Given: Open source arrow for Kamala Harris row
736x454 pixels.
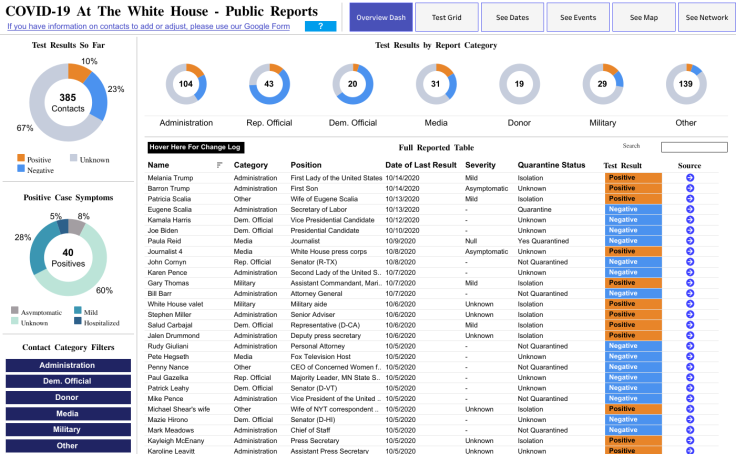Looking at the screenshot, I should coord(690,220).
